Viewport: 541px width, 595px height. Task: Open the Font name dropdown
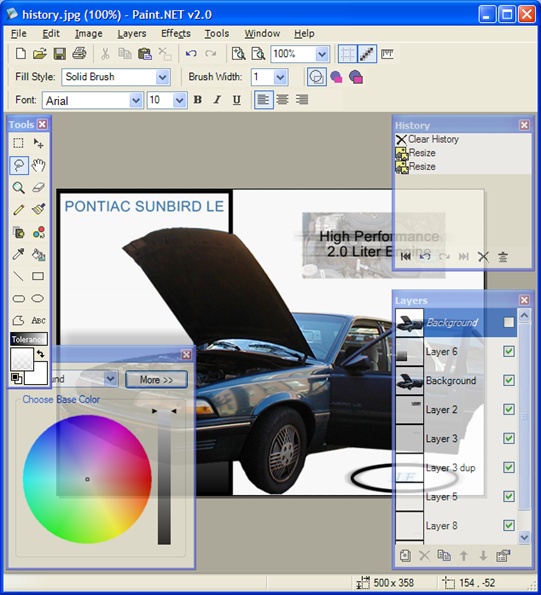[135, 101]
